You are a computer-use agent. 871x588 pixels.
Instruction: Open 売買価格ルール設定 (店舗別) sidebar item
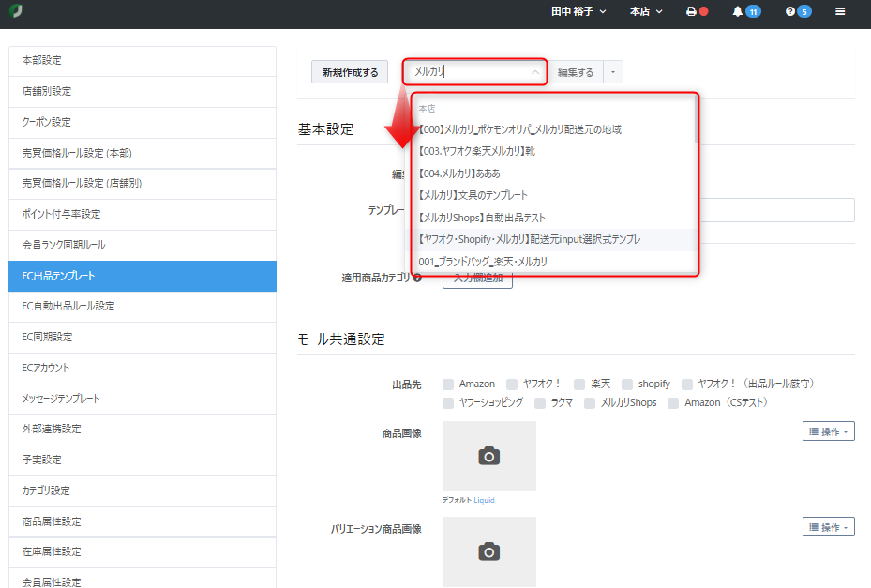click(x=143, y=184)
